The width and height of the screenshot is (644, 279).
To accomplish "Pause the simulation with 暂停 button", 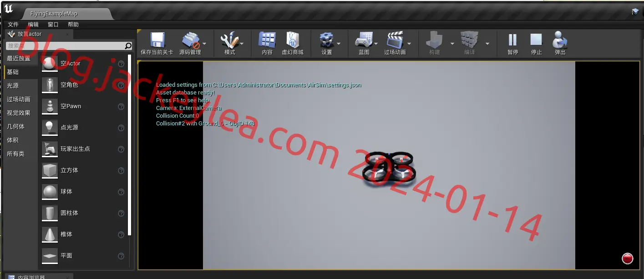I will 512,40.
